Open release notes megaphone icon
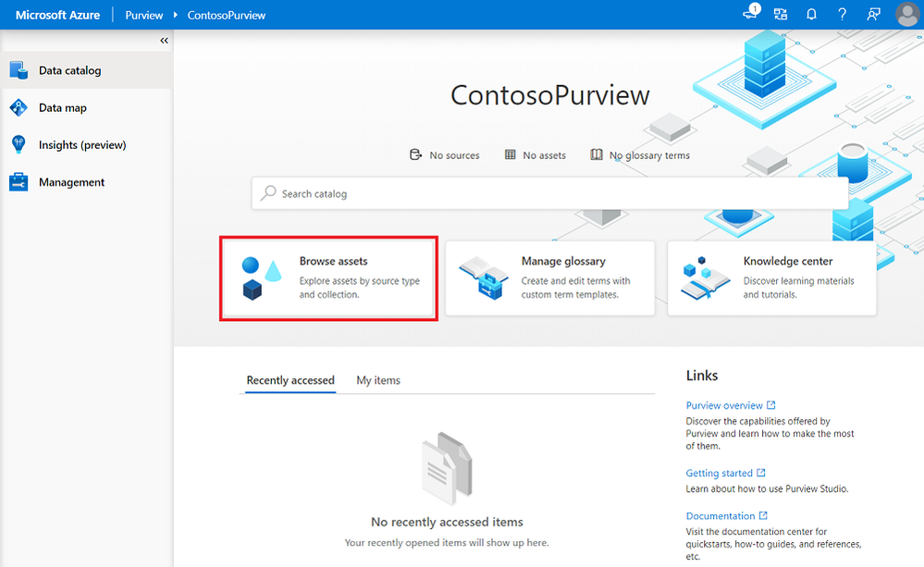The height and width of the screenshot is (567, 924). coord(751,13)
